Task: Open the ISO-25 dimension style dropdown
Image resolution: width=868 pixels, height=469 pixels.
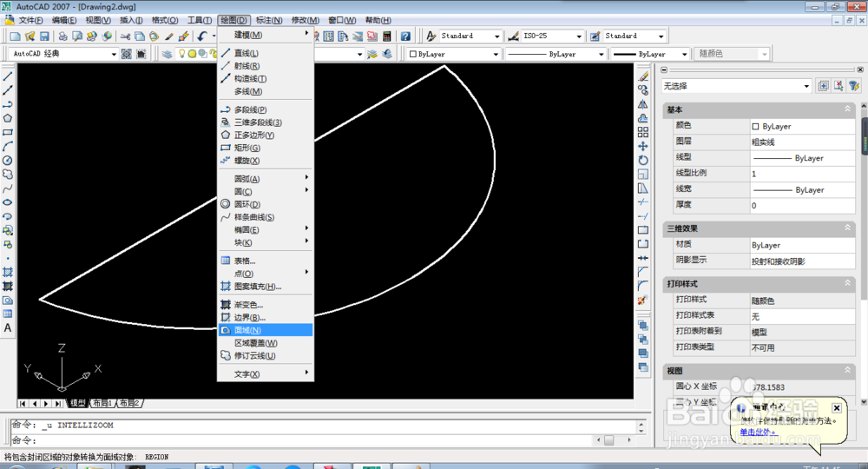Action: (x=579, y=36)
